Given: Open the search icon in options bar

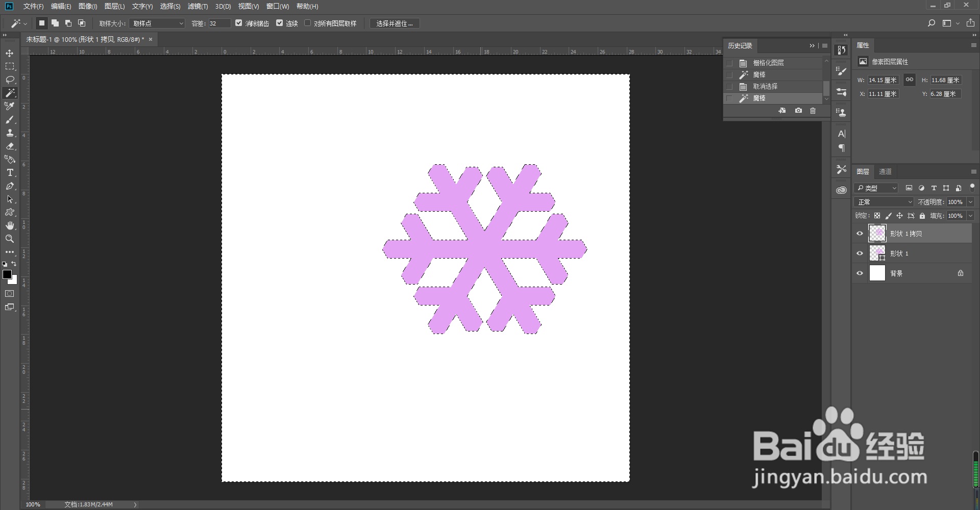Looking at the screenshot, I should [x=932, y=23].
